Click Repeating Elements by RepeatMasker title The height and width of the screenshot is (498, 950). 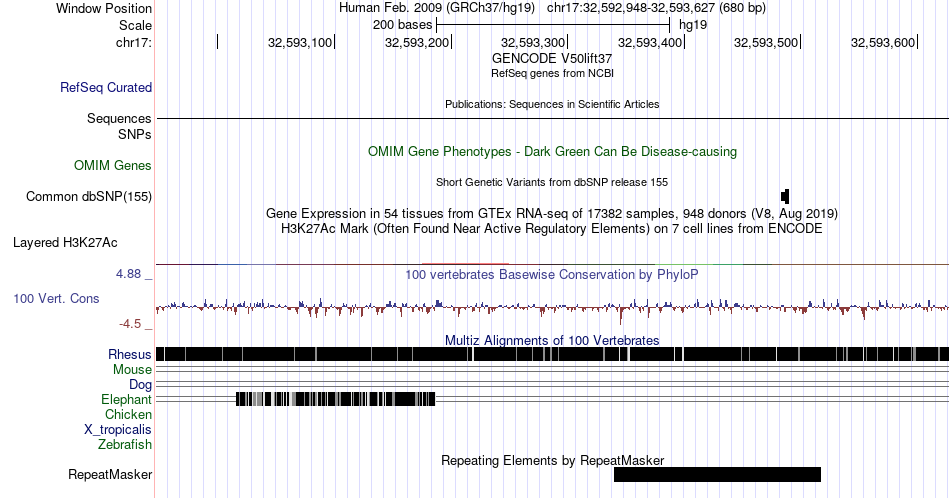pyautogui.click(x=552, y=460)
